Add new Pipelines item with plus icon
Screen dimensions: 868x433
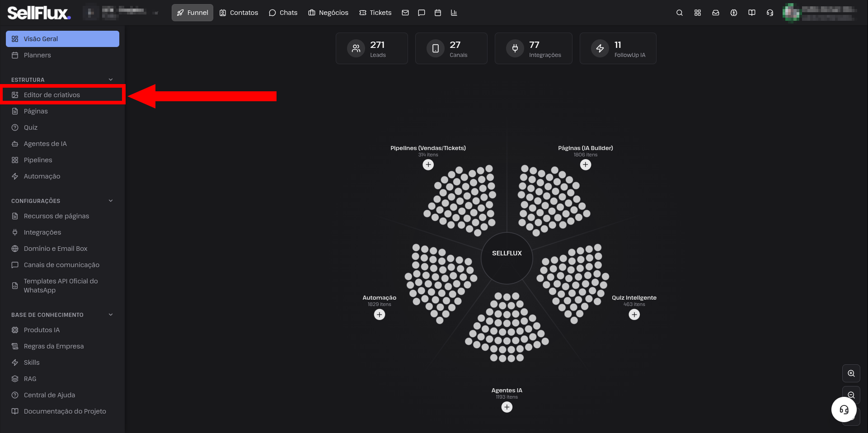(428, 165)
